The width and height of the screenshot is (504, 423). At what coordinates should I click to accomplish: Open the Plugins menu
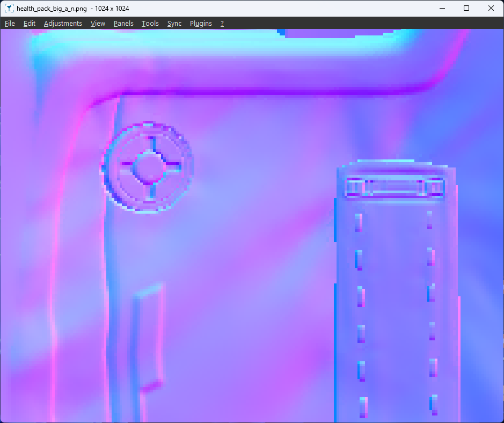click(x=201, y=24)
